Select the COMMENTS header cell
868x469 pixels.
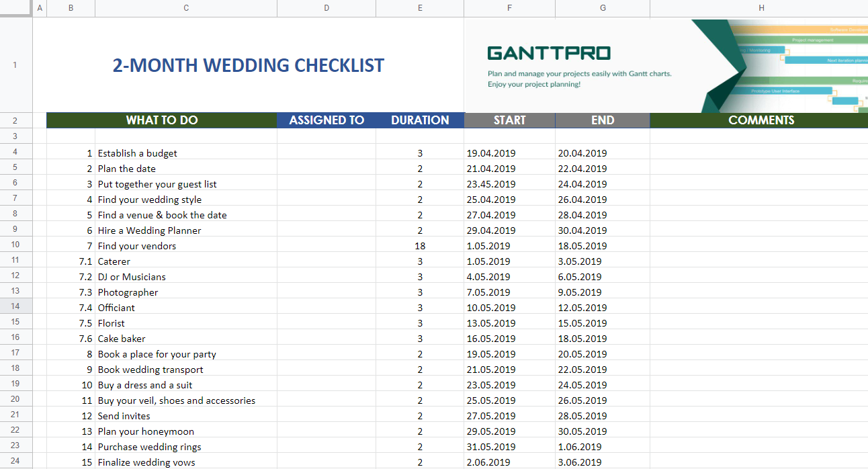click(761, 120)
